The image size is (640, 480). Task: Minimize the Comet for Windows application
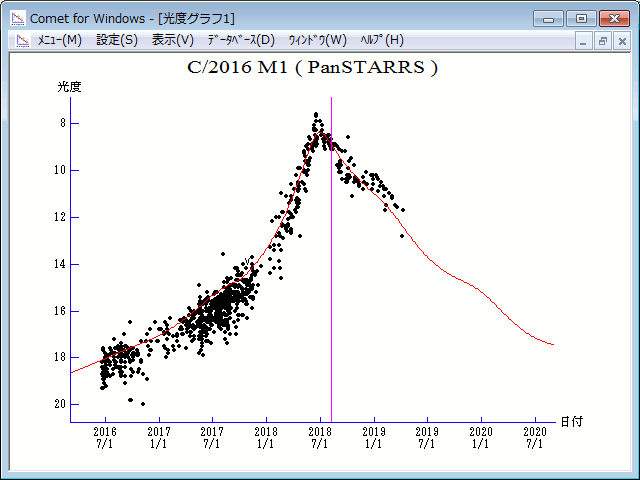549,18
